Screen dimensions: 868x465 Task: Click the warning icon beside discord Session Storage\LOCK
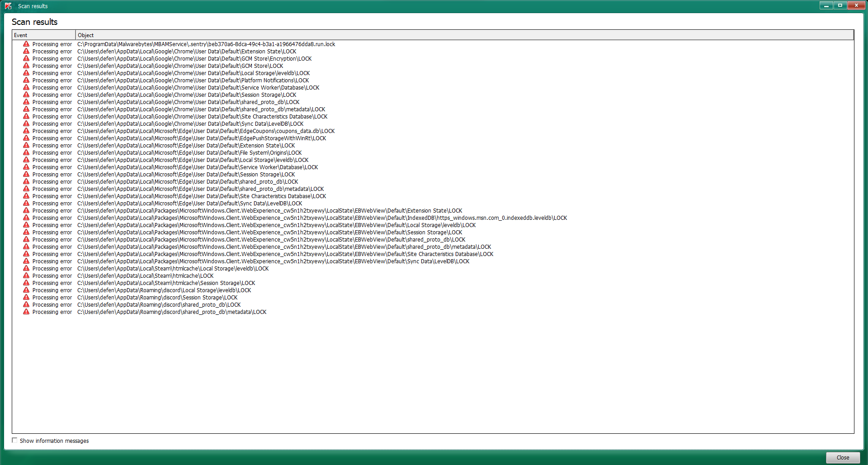coord(26,297)
